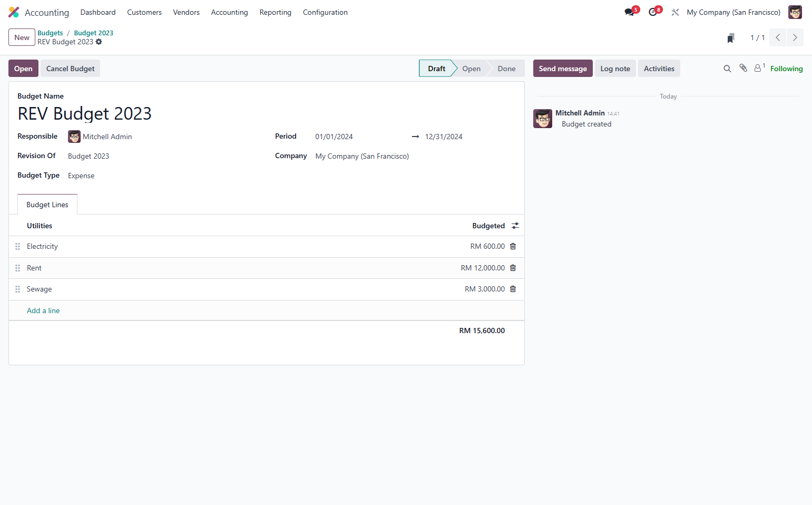Open the Mitchell Admin user avatar menu
Image resolution: width=812 pixels, height=505 pixels.
795,12
